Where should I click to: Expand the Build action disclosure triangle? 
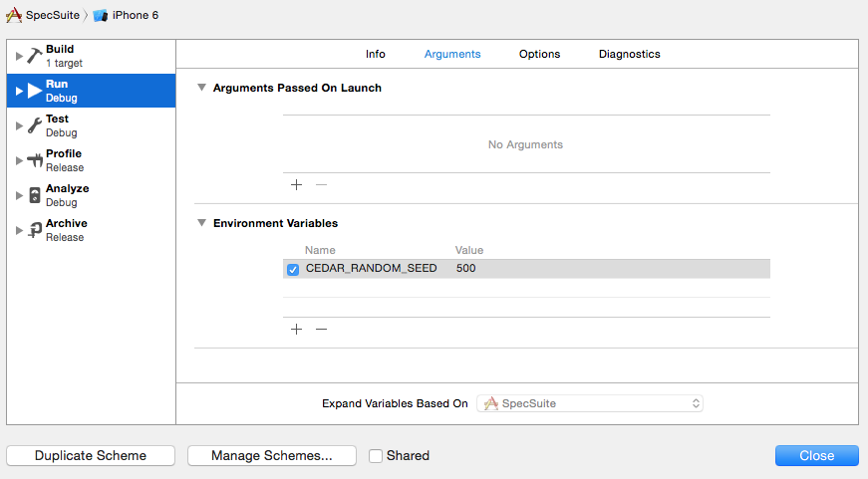click(x=18, y=56)
